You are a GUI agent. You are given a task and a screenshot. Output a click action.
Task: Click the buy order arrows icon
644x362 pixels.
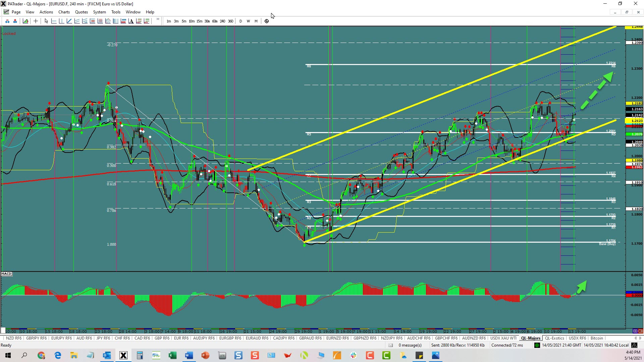click(x=15, y=21)
